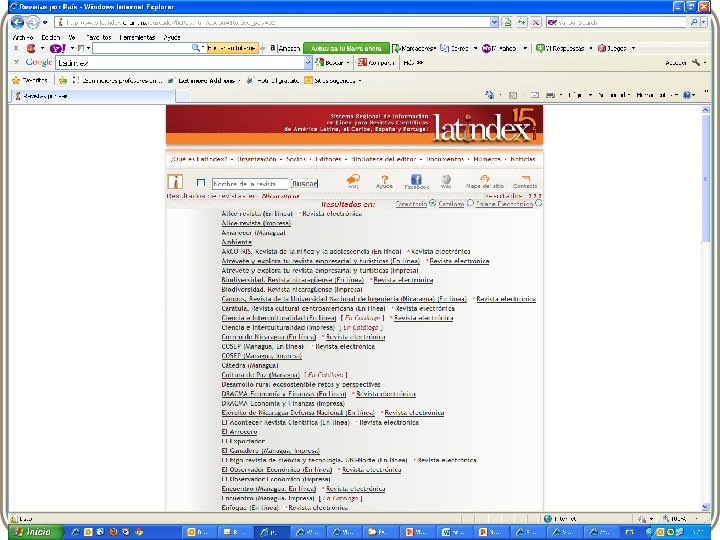Stop loading with the red X icon

click(535, 22)
